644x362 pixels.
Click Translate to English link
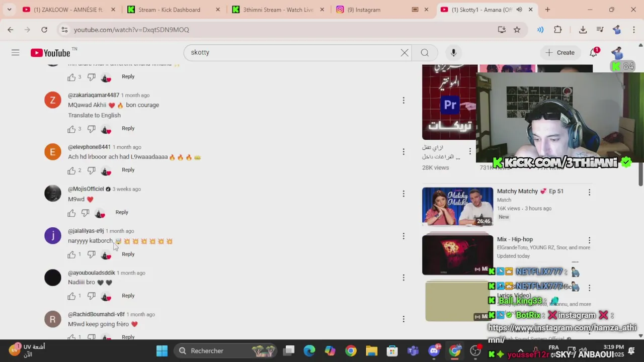(94, 115)
